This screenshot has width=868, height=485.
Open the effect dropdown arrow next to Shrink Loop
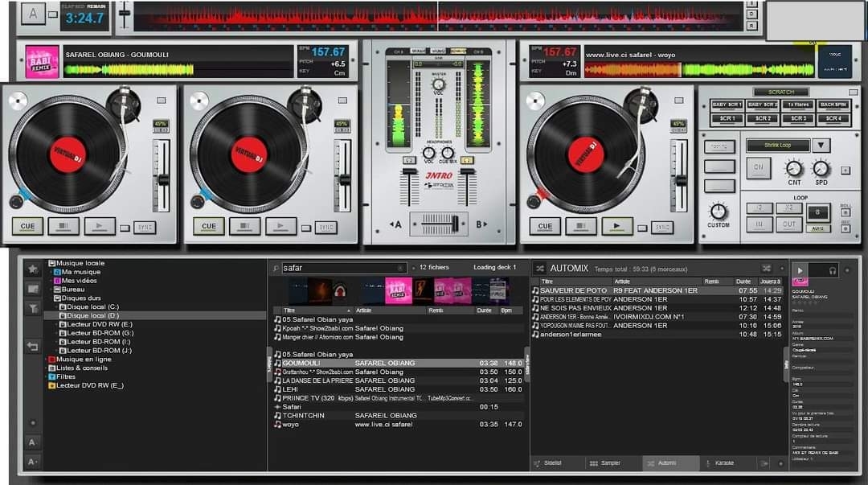coord(821,146)
